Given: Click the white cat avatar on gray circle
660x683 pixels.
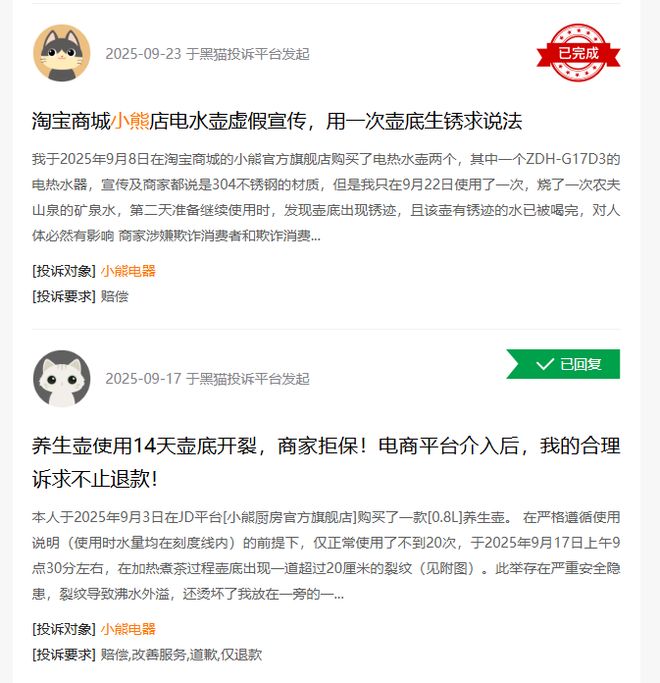Looking at the screenshot, I should (62, 378).
